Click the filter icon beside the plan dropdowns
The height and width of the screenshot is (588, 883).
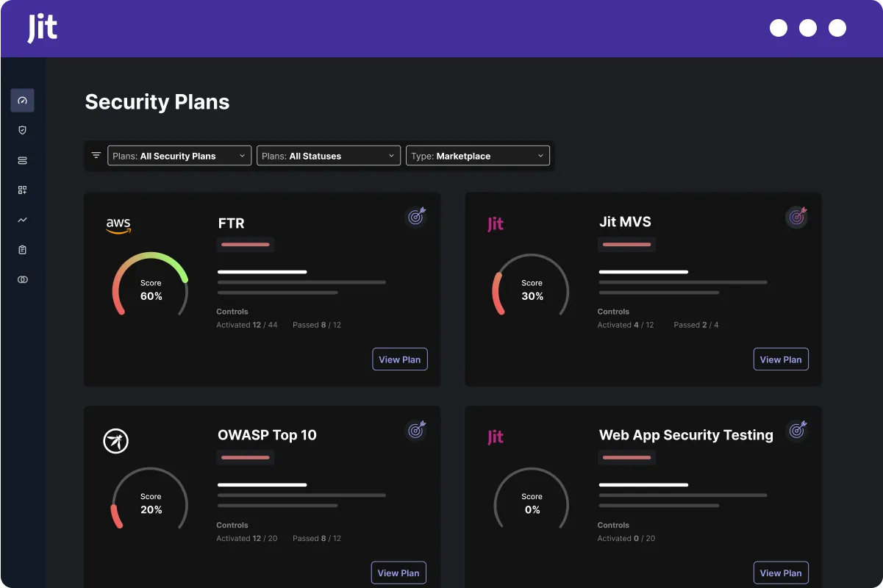[96, 155]
